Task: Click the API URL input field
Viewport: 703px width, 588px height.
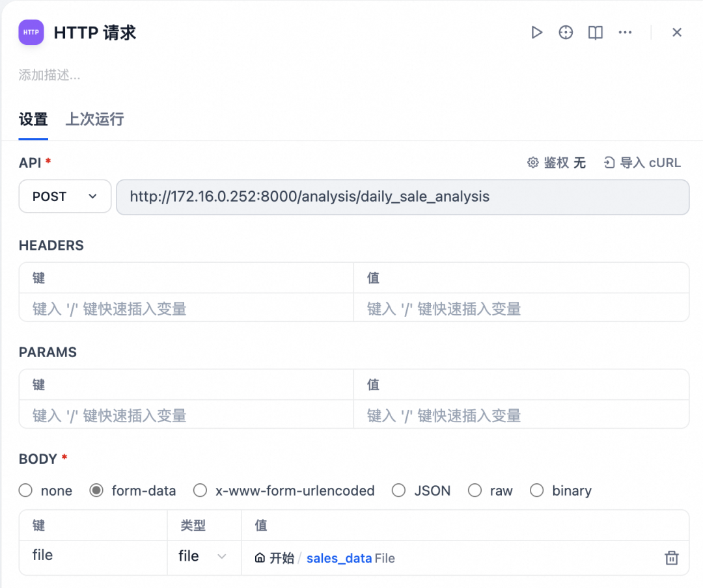Action: [403, 196]
